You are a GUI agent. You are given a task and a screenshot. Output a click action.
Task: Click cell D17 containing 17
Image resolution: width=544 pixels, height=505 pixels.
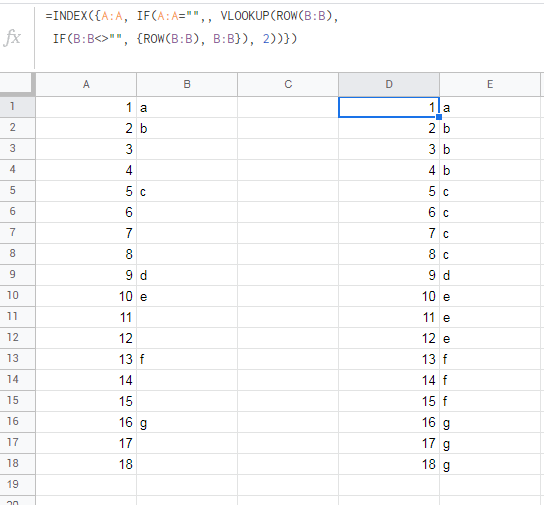(x=389, y=443)
